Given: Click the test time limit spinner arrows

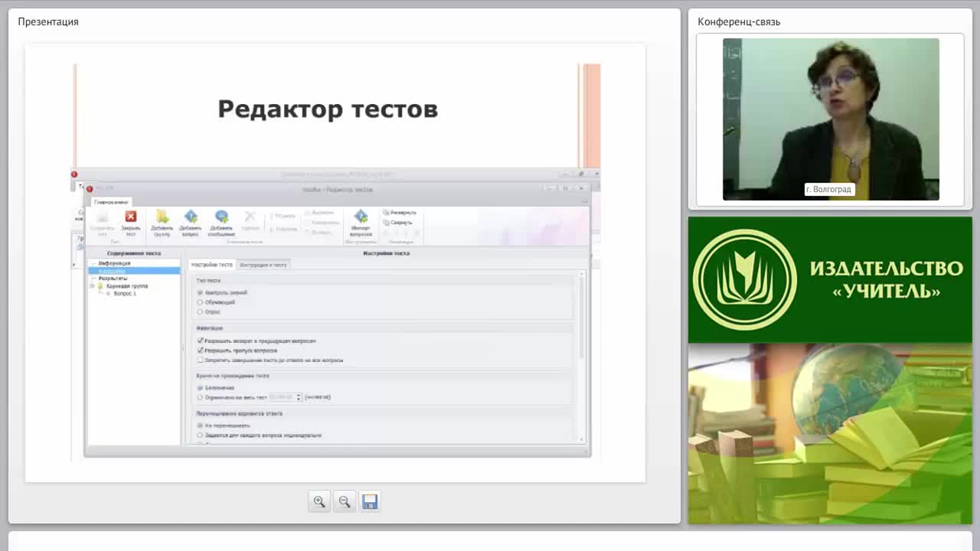Looking at the screenshot, I should (299, 397).
